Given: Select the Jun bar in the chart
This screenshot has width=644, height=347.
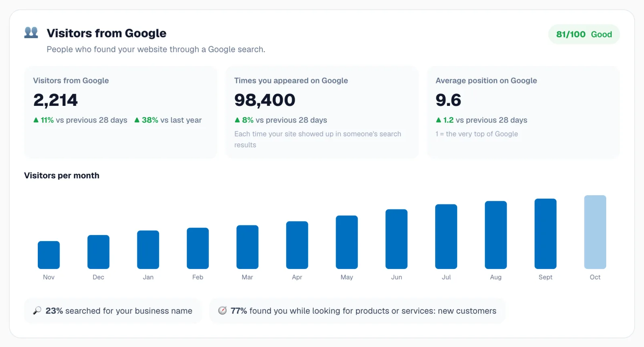Looking at the screenshot, I should point(396,239).
